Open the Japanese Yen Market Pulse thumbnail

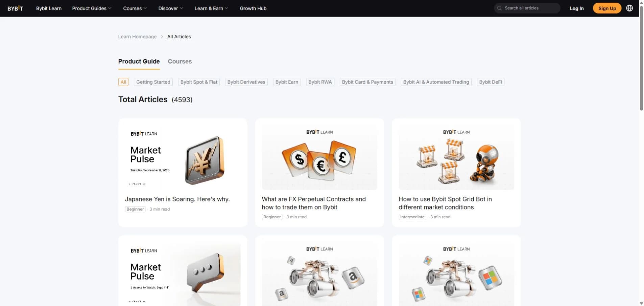click(183, 157)
